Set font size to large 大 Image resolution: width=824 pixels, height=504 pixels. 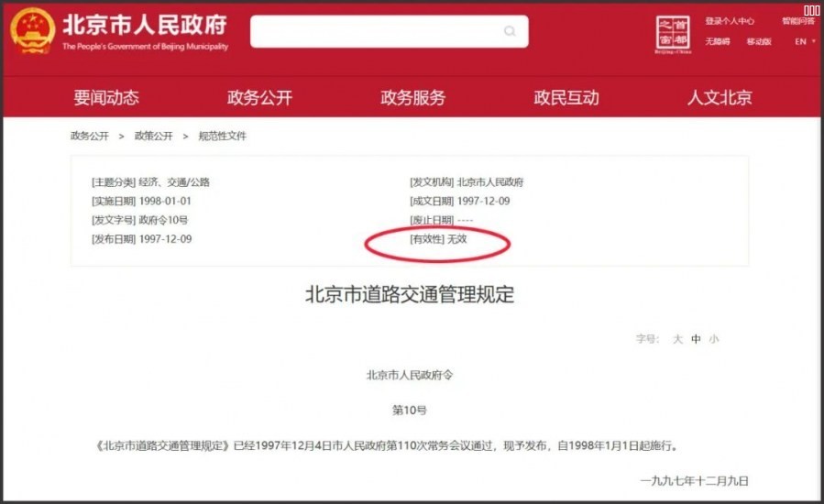pos(677,339)
